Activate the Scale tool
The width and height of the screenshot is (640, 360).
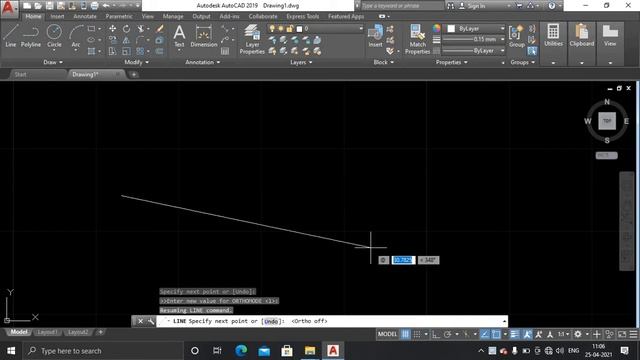127,51
